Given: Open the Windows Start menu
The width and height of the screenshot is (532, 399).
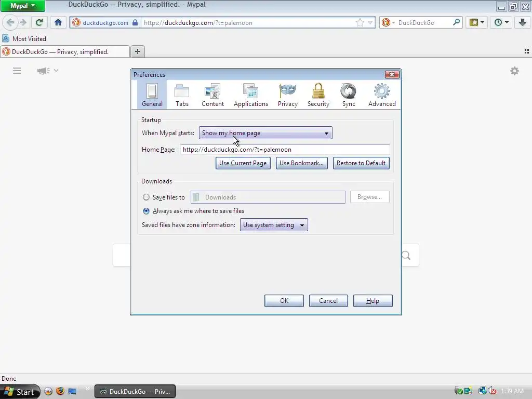Looking at the screenshot, I should pyautogui.click(x=20, y=392).
